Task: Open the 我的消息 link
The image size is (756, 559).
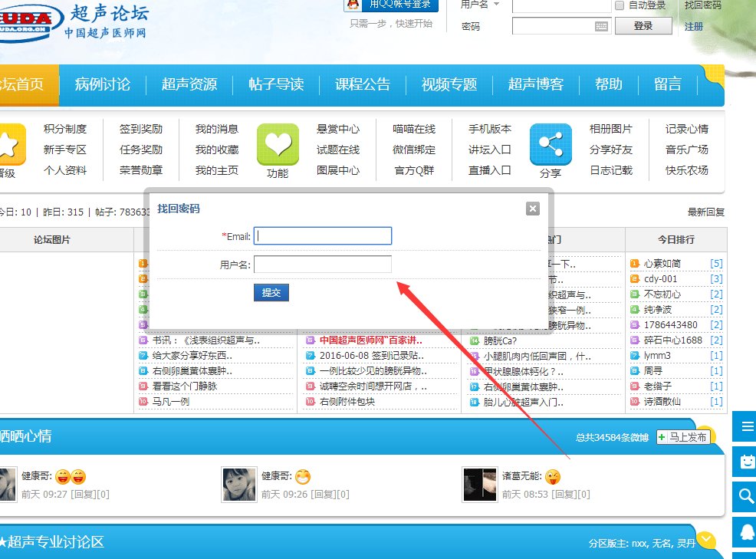Action: point(217,129)
